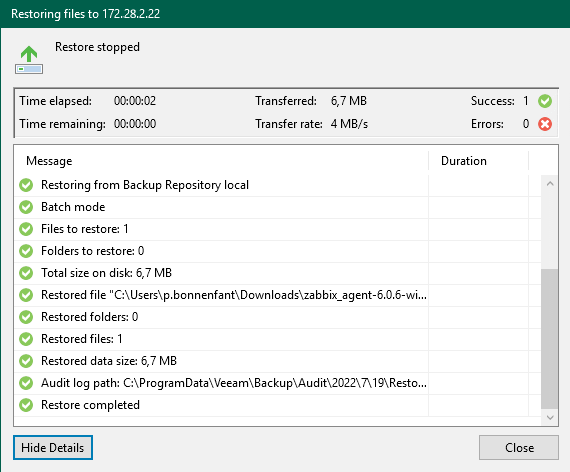Click check icon beside Folders to restore
The image size is (570, 472).
click(x=26, y=251)
